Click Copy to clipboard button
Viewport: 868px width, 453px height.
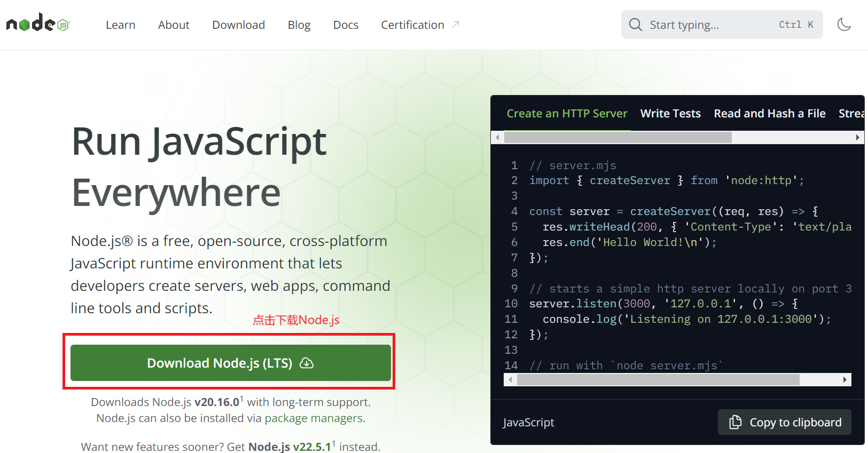point(785,422)
